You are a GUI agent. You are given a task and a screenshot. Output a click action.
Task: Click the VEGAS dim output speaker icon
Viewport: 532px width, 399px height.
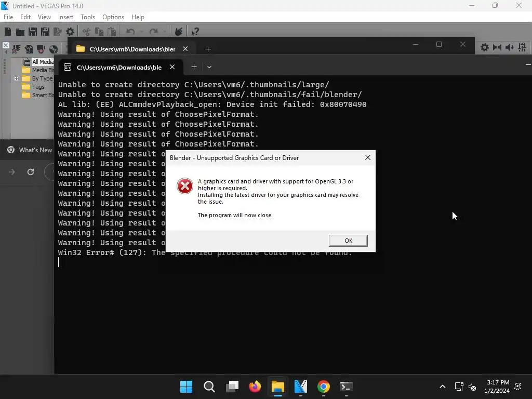pyautogui.click(x=510, y=47)
